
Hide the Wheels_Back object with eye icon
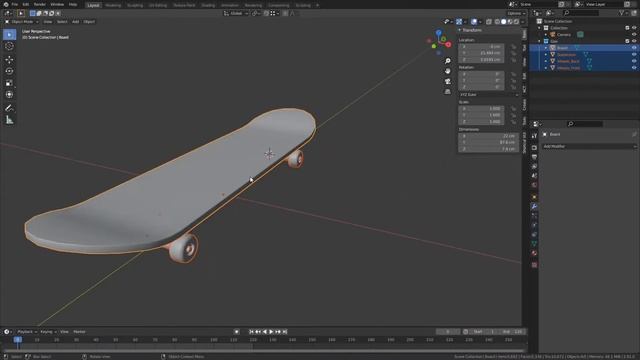click(x=634, y=61)
